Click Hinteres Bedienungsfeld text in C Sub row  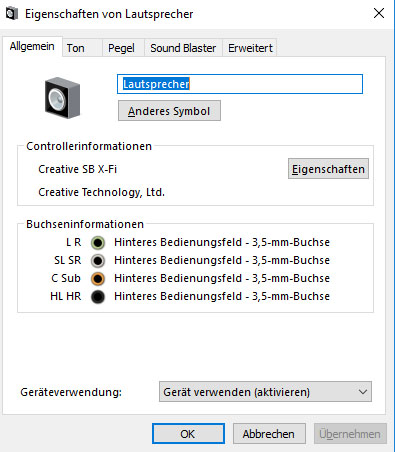pos(222,278)
